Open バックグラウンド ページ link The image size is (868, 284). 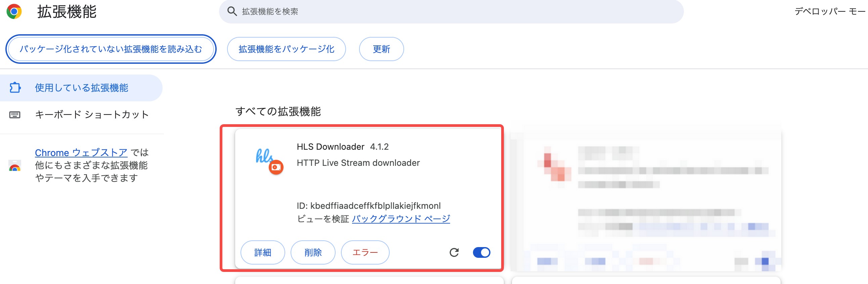point(401,219)
